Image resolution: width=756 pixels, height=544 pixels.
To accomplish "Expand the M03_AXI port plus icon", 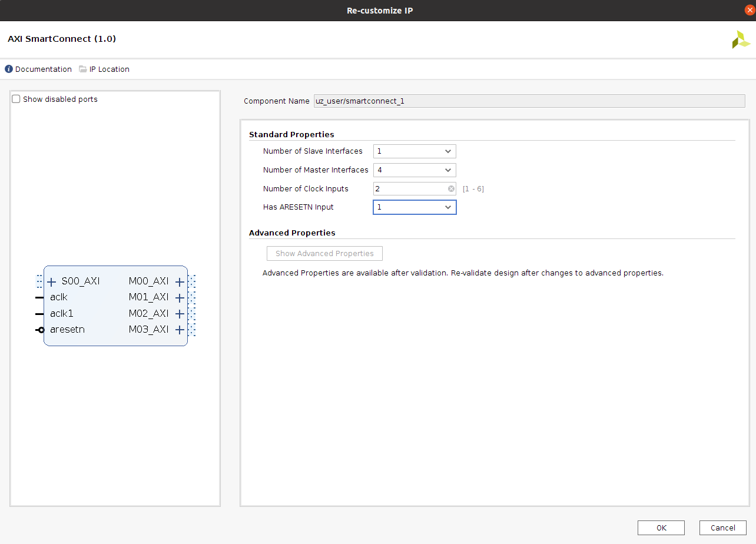I will click(180, 330).
